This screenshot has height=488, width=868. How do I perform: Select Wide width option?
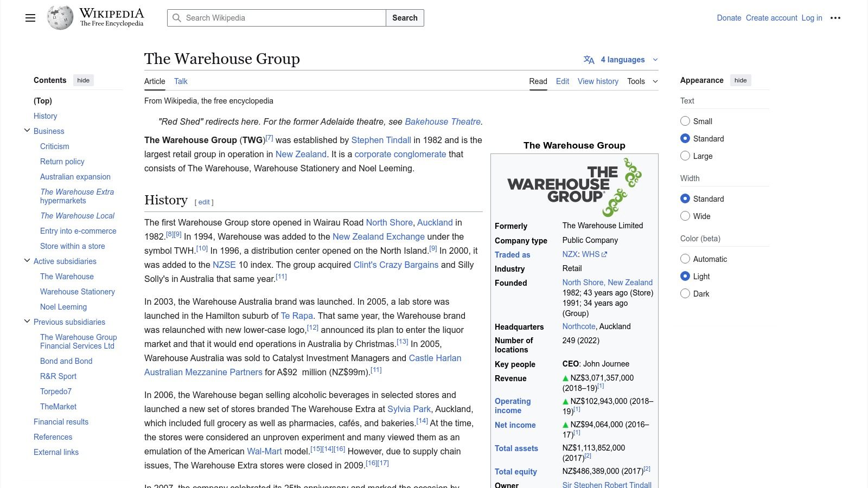(x=685, y=216)
